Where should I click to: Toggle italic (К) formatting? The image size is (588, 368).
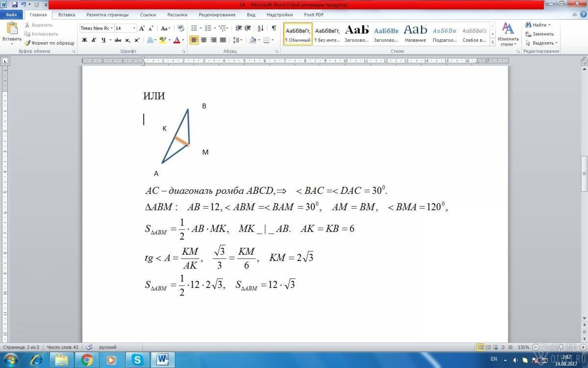point(93,40)
